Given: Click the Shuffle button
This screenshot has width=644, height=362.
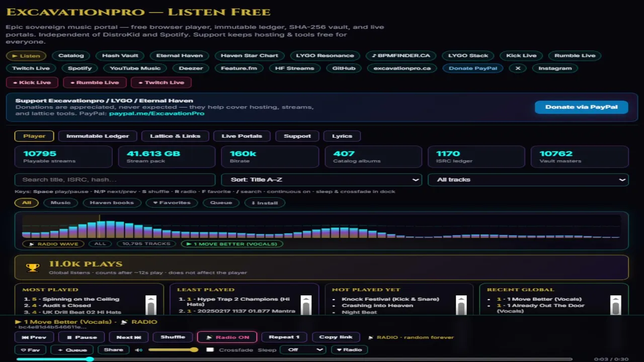Looking at the screenshot, I should click(173, 337).
